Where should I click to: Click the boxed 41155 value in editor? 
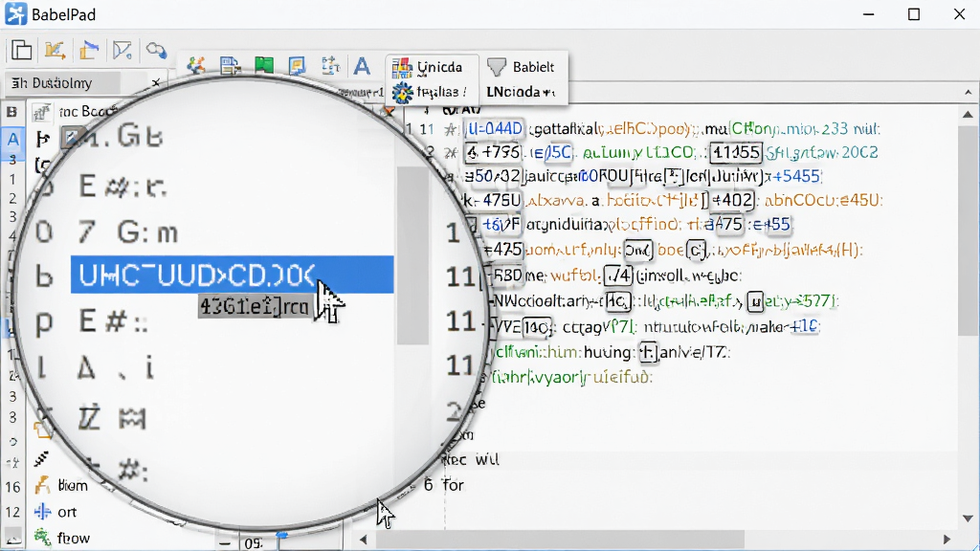click(x=736, y=152)
